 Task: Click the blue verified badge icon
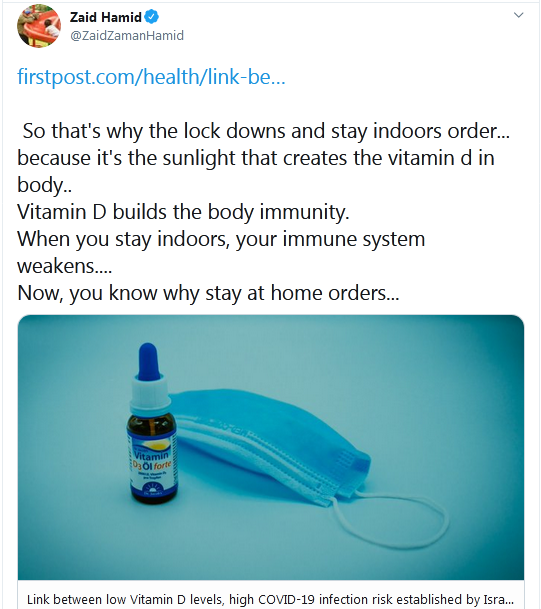[151, 17]
